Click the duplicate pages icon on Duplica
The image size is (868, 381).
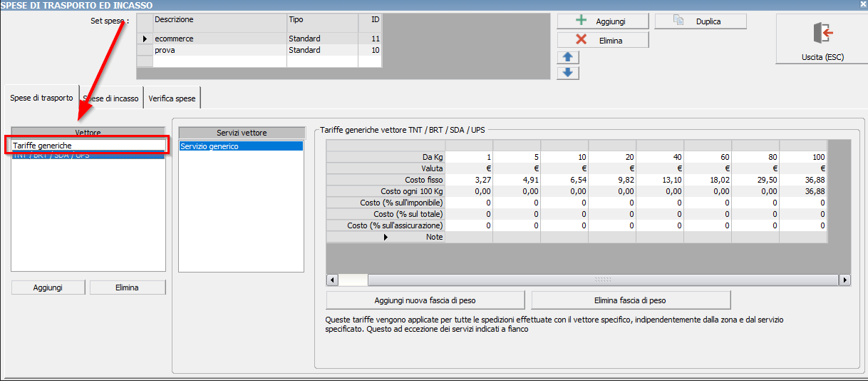click(678, 21)
